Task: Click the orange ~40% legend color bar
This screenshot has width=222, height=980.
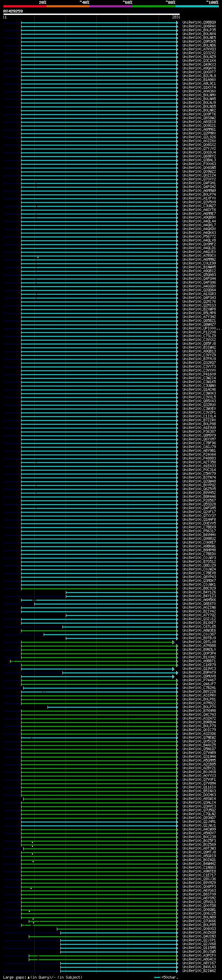Action: [x=68, y=6]
